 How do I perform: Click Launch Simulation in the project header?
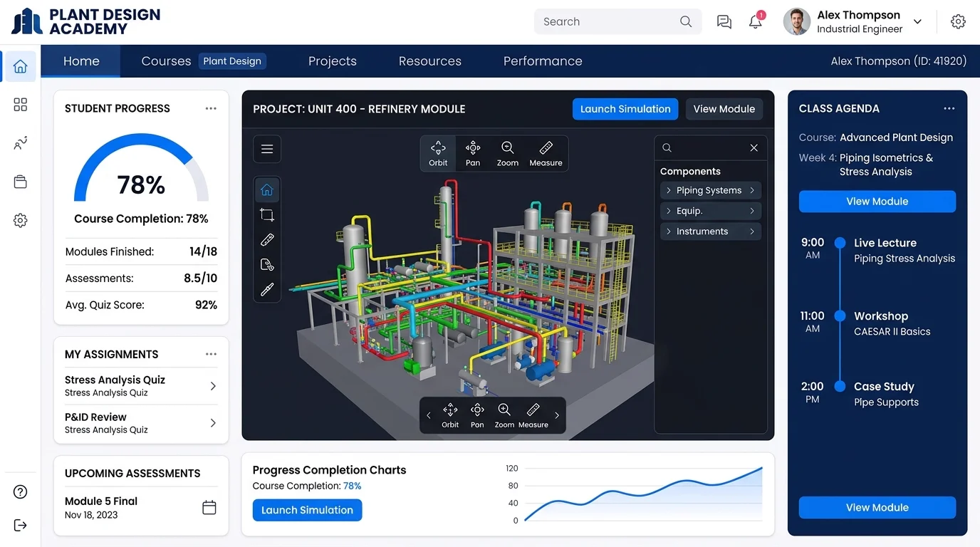[x=625, y=109]
